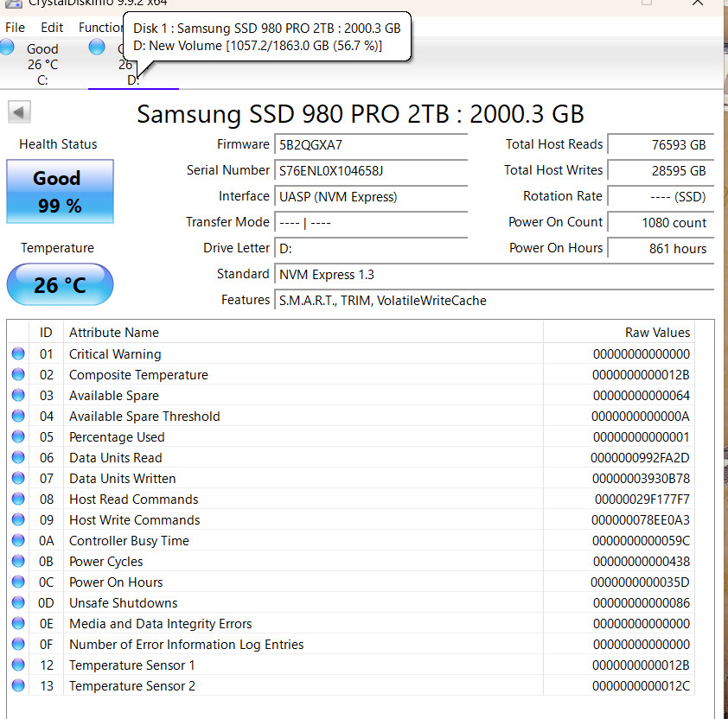
Task: Click status orb for Data Units Written
Action: 18,478
